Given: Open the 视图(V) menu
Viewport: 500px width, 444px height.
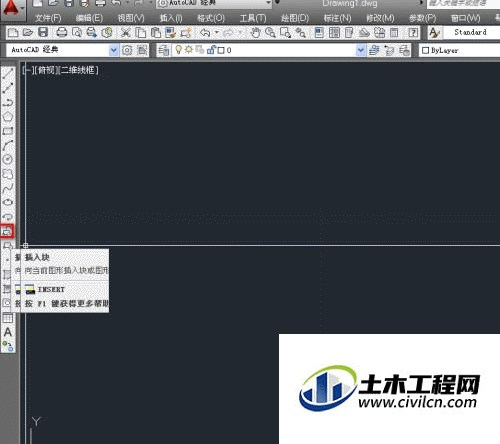Looking at the screenshot, I should tap(131, 18).
